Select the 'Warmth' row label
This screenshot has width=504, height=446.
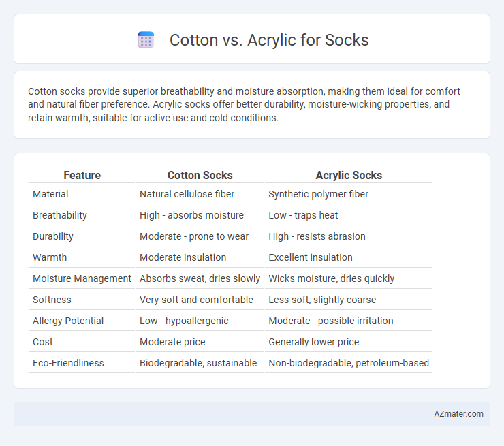[50, 257]
